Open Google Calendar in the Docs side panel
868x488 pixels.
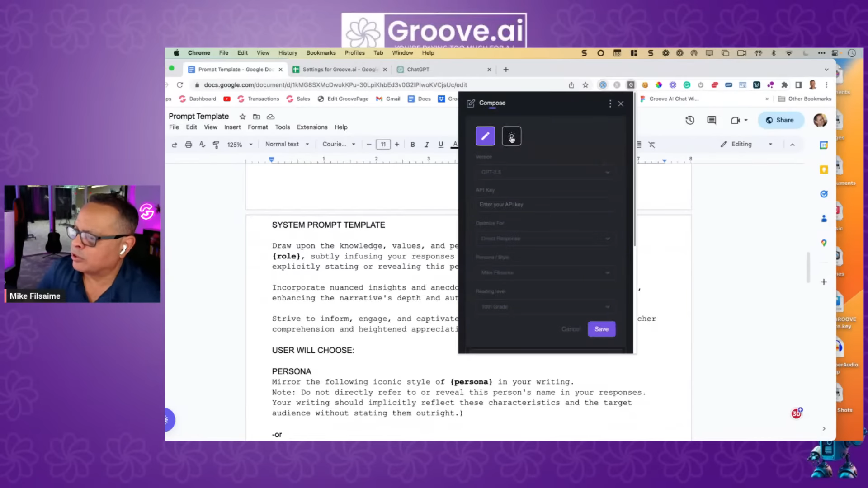pyautogui.click(x=824, y=145)
